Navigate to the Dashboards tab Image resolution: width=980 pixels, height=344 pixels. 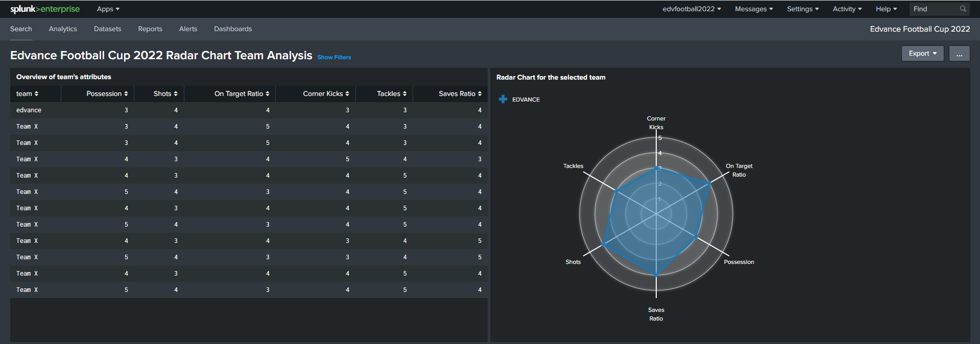pyautogui.click(x=233, y=29)
